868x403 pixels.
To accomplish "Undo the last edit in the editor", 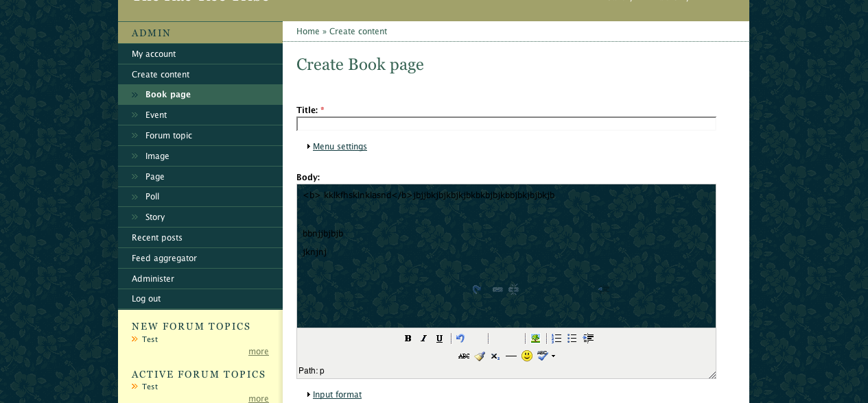I will pos(460,339).
